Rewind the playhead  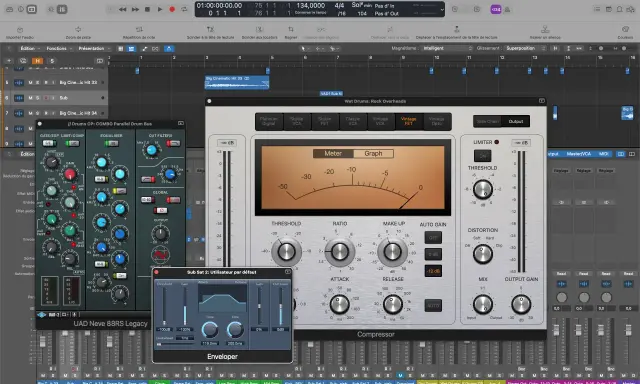(x=122, y=9)
